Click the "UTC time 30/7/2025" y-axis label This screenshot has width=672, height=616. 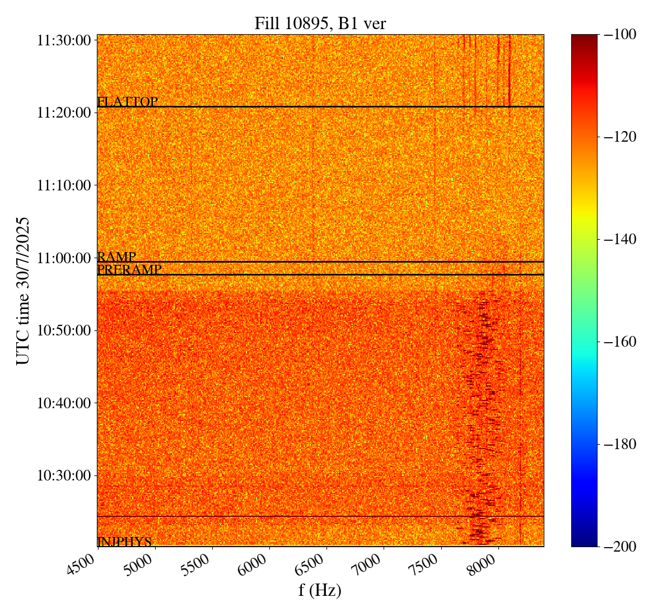click(x=23, y=291)
